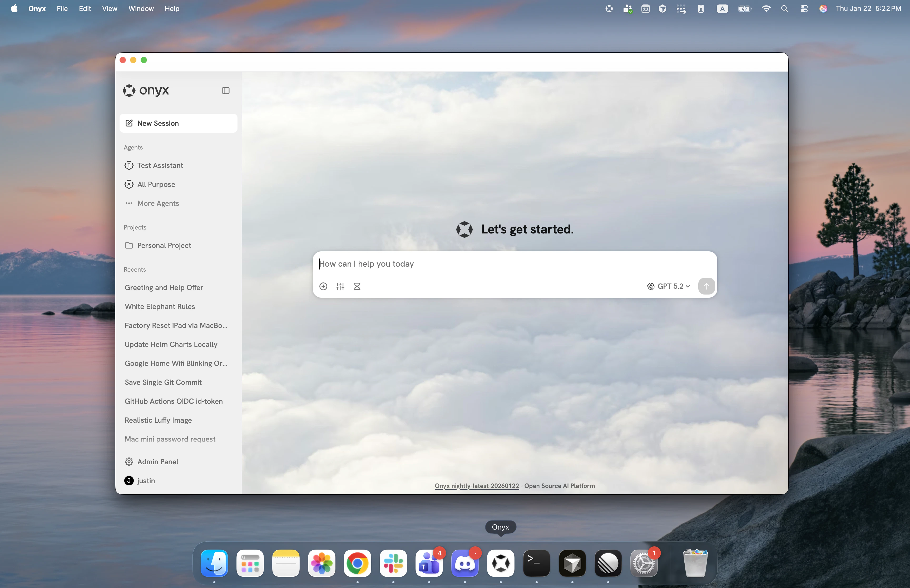Open the attachment plus icon in chat input
The height and width of the screenshot is (588, 910).
click(323, 286)
